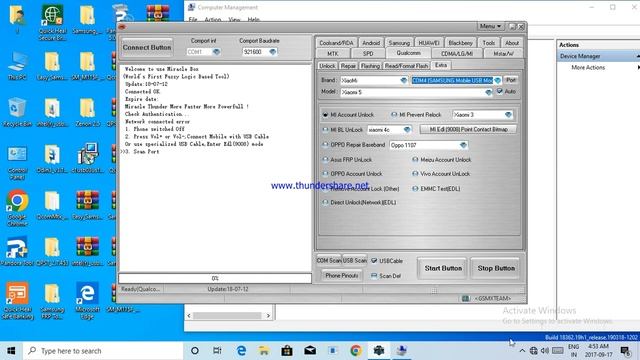Select the Computer Management taskbar icon
The height and width of the screenshot is (360, 640).
click(x=402, y=351)
